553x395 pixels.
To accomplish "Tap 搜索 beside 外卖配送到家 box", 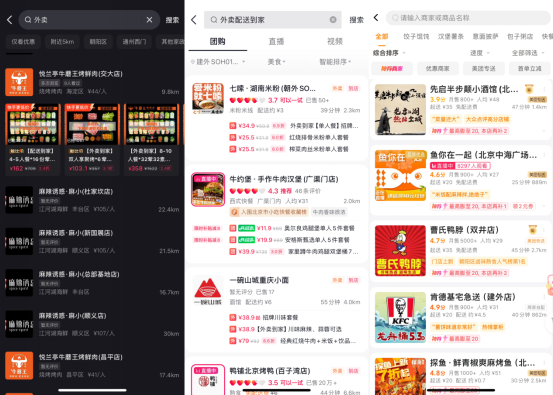I will [356, 20].
